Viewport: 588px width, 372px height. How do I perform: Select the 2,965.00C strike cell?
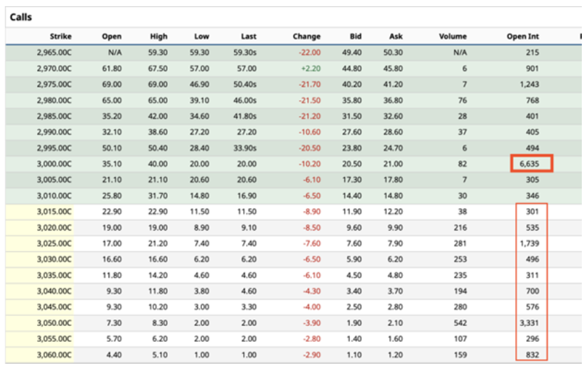click(54, 52)
